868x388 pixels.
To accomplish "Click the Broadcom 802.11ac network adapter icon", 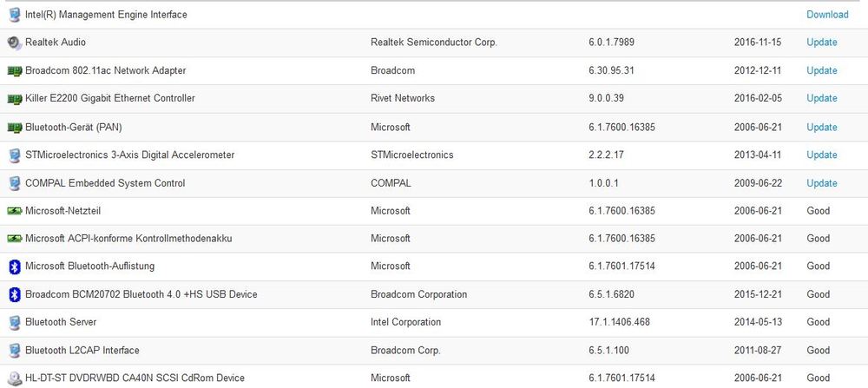I will [14, 70].
